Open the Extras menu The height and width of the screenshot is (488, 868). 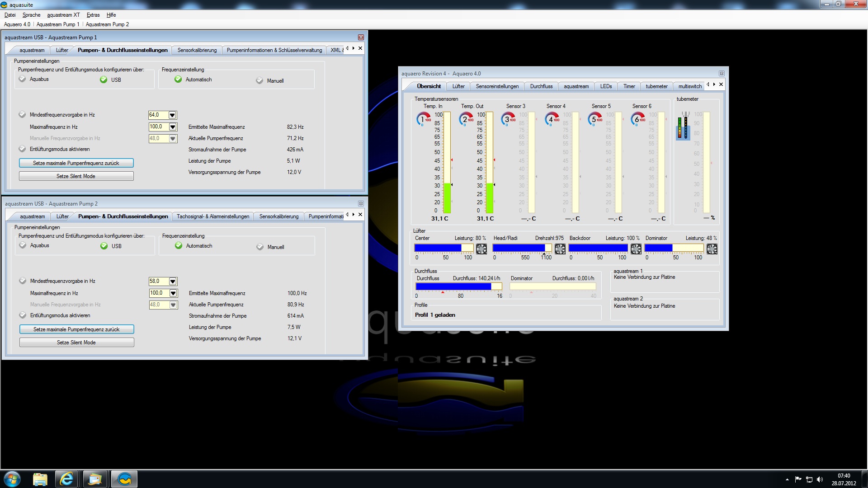point(93,15)
